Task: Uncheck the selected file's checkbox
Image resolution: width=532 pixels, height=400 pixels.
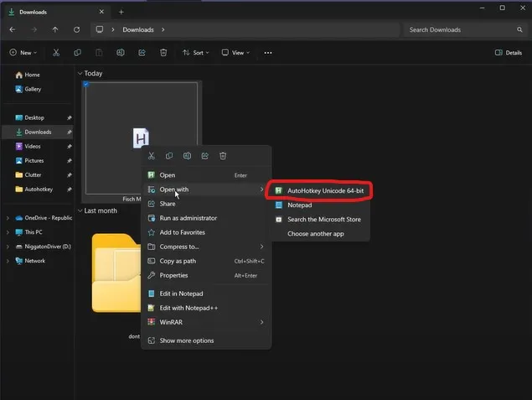Action: click(x=86, y=84)
